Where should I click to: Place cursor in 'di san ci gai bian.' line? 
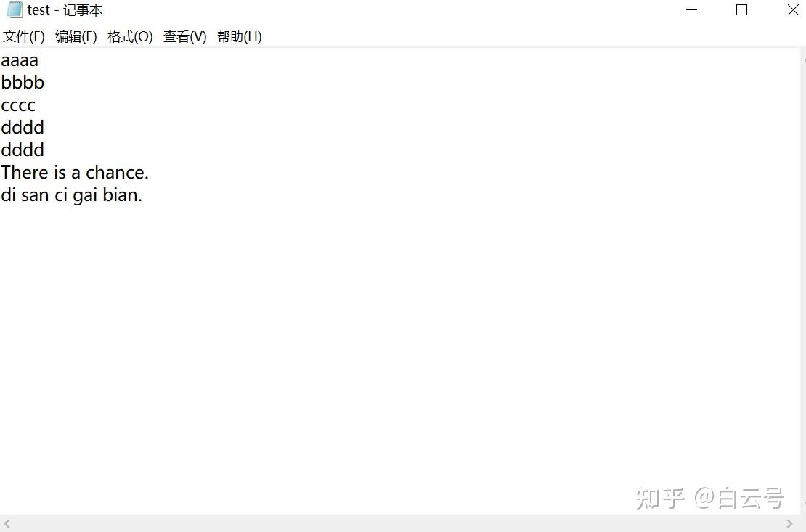[71, 195]
